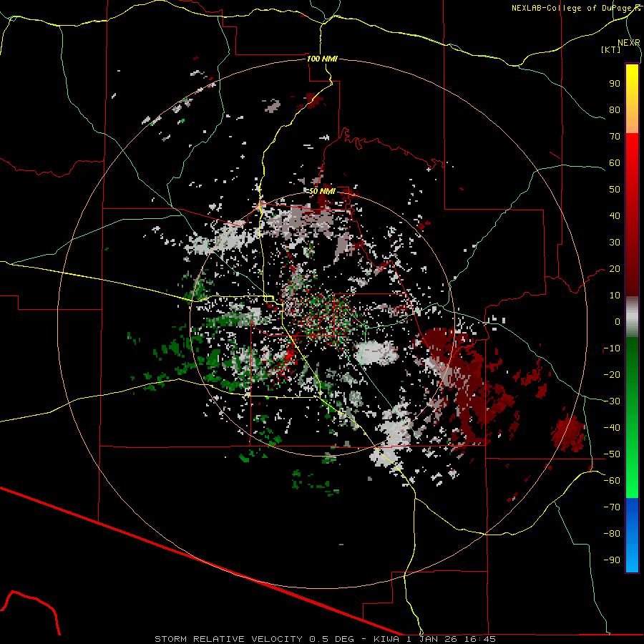Click the gray zero-velocity segment of the color bar
The image size is (644, 644).
632,317
